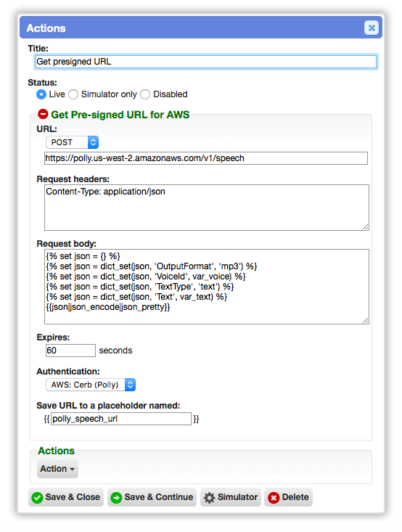Viewport: 402px width, 532px height.
Task: Click the green arrow Save & Continue icon
Action: [x=116, y=498]
